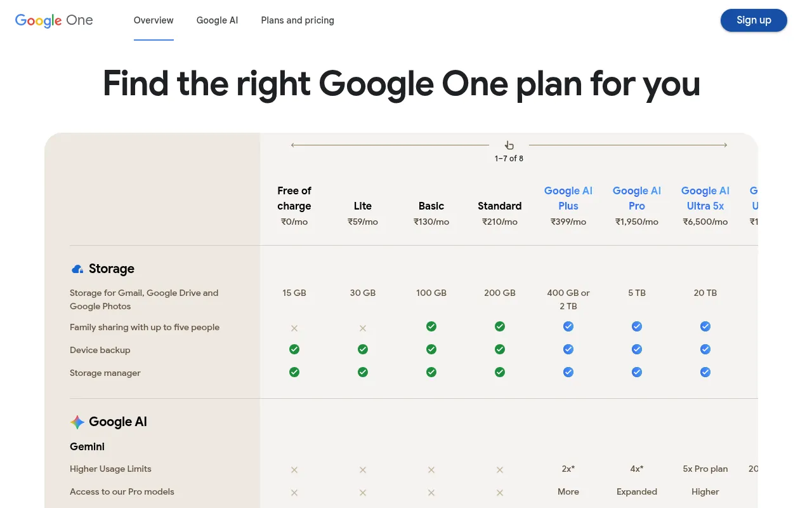The image size is (812, 508).
Task: Go to Plans and pricing tab
Action: (x=298, y=20)
